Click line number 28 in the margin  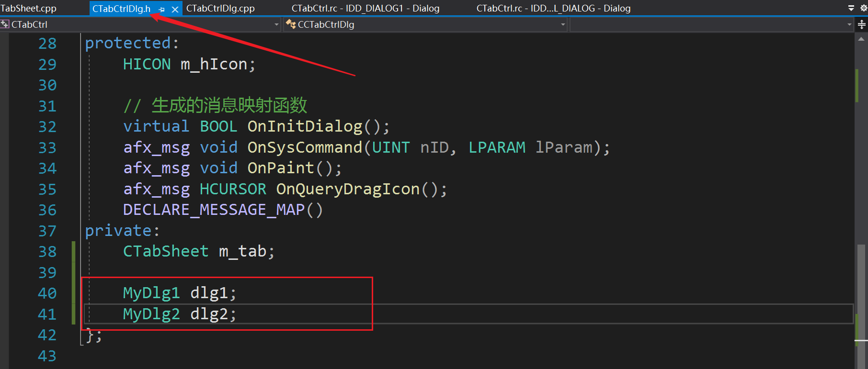[x=47, y=44]
